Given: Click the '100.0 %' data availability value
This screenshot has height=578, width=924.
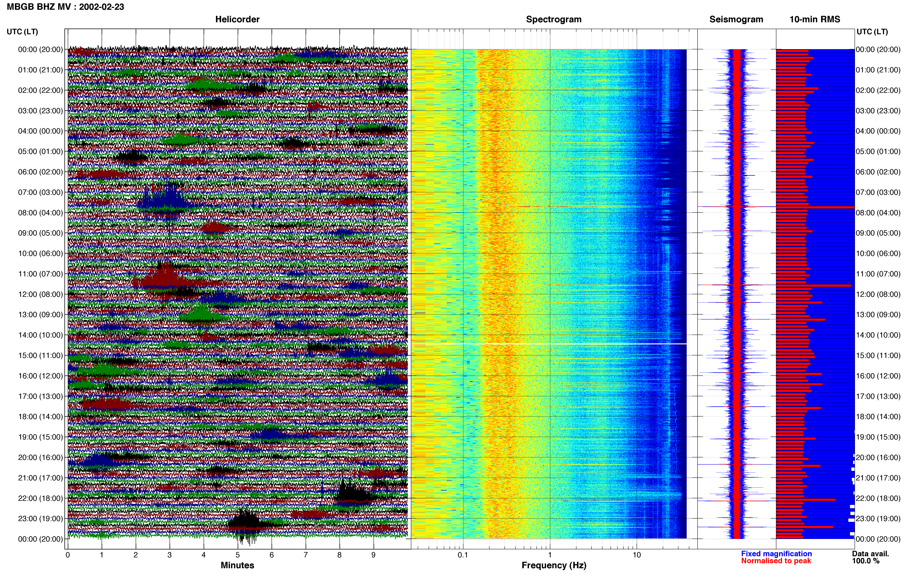Looking at the screenshot, I should tap(865, 561).
